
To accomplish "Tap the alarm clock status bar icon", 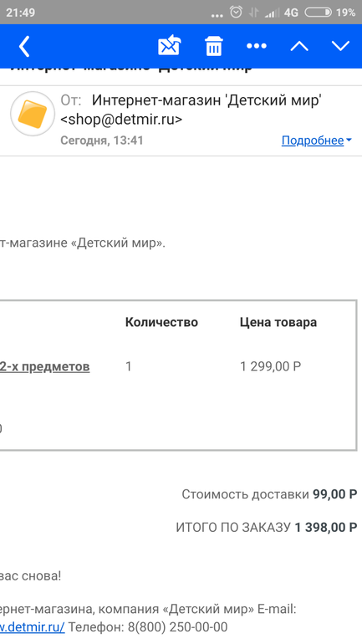I will point(236,12).
